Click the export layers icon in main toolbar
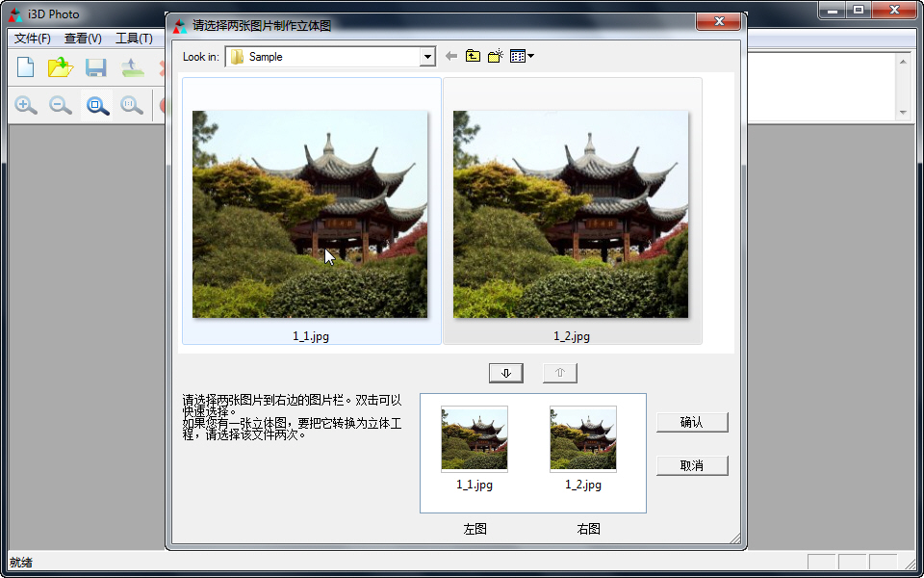 (133, 67)
